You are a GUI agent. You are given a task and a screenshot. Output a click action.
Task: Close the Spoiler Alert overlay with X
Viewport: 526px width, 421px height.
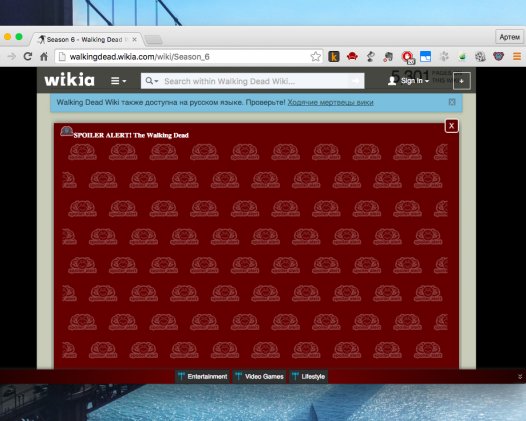452,126
